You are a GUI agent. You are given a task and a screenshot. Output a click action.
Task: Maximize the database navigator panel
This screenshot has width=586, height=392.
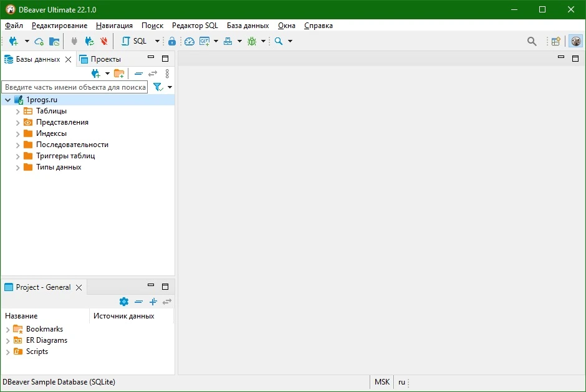(x=165, y=59)
